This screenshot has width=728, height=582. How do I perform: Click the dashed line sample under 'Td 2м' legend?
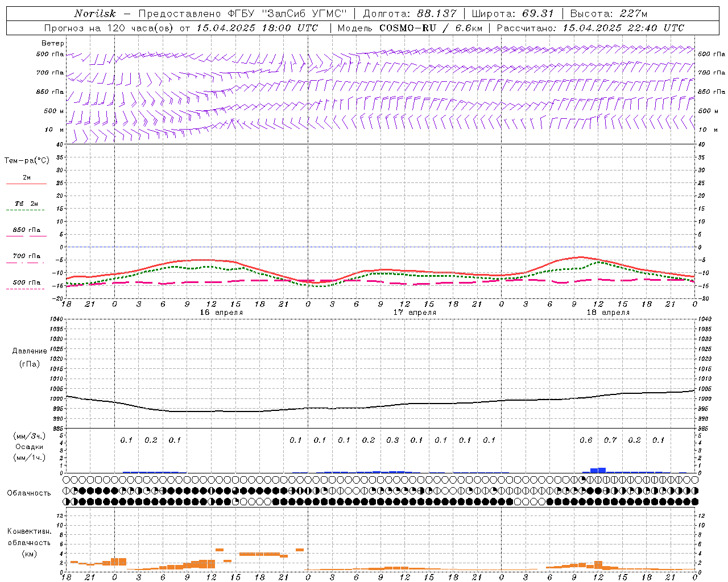pyautogui.click(x=26, y=210)
